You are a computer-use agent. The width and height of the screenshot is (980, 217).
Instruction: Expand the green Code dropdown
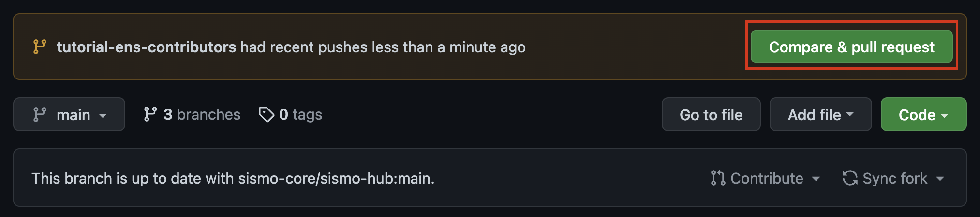tap(923, 114)
